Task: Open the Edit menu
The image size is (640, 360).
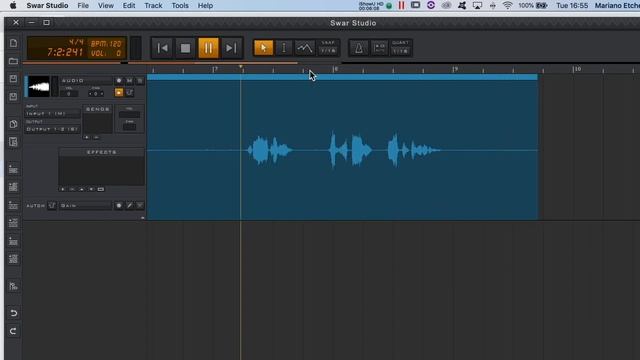Action: 129,6
